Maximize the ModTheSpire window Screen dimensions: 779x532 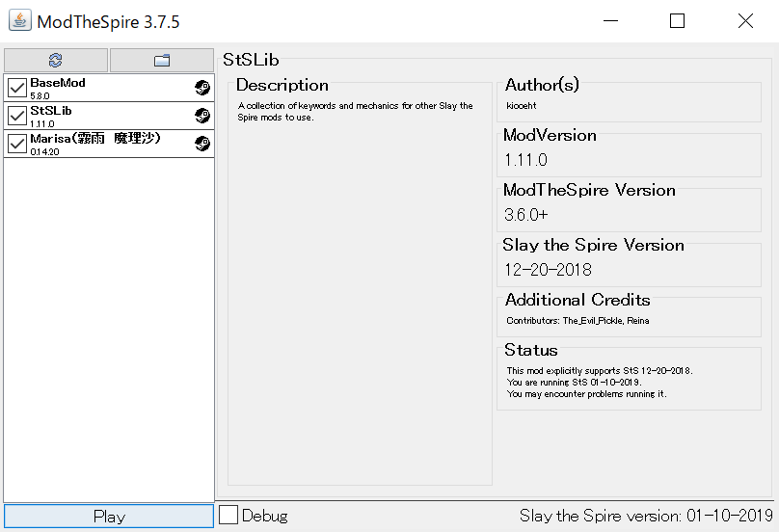point(677,21)
